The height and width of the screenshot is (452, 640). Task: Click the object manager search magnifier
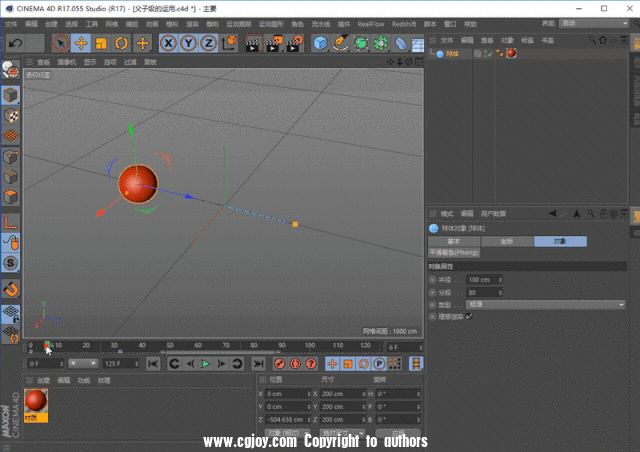592,40
